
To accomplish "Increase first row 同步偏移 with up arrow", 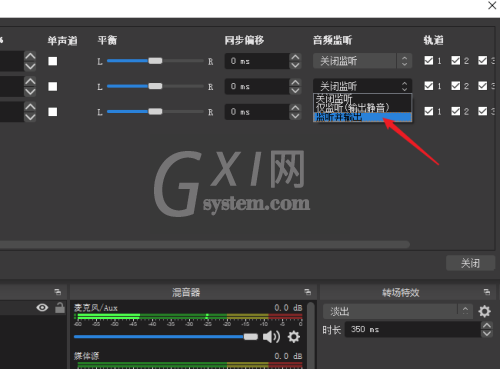I will tap(295, 57).
